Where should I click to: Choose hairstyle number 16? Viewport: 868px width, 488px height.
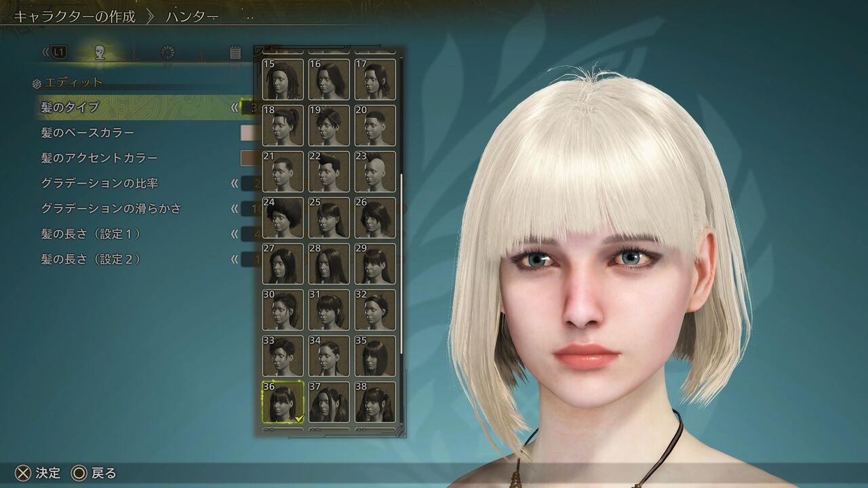coord(329,79)
